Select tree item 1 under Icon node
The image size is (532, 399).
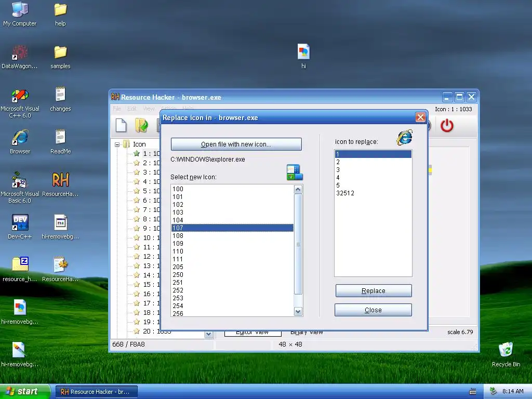[x=147, y=154]
